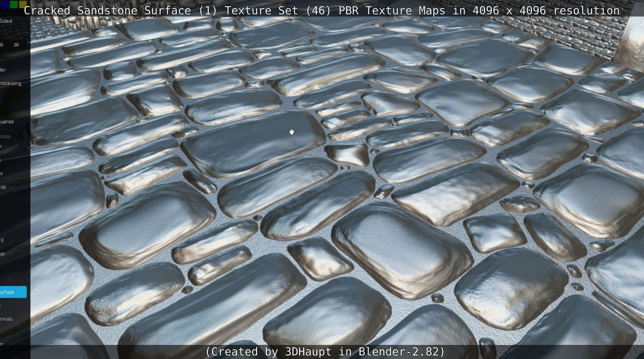Screen dimensions: 644x359
Task: Select the cut-off 3D tab left of 2D
Action: point(2,45)
